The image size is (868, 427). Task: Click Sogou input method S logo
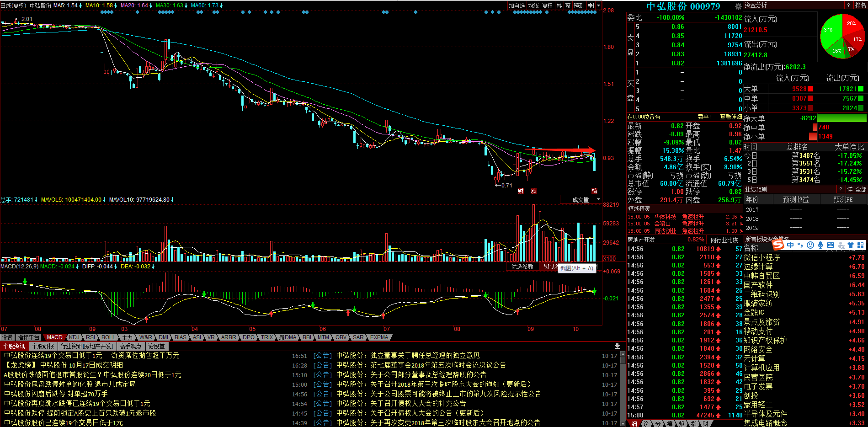point(778,245)
